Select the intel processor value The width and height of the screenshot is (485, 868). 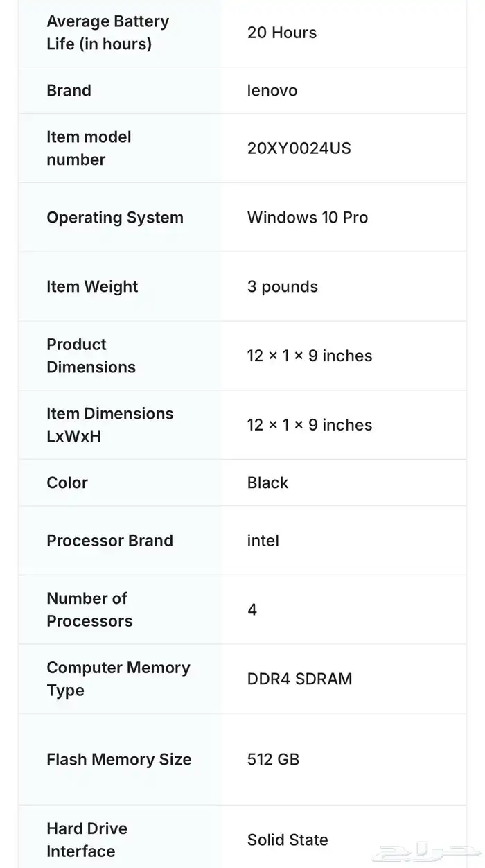pos(263,541)
